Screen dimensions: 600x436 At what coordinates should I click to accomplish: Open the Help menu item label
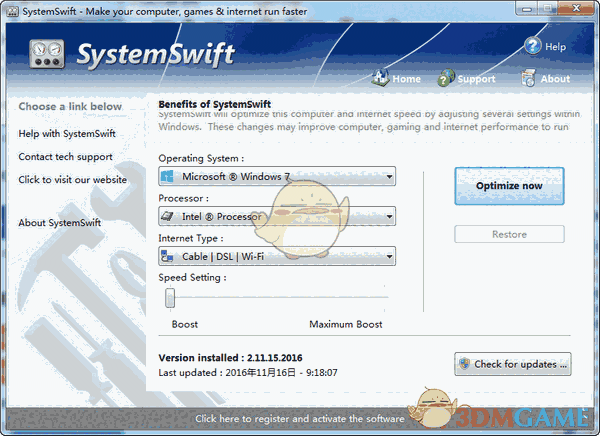(555, 47)
